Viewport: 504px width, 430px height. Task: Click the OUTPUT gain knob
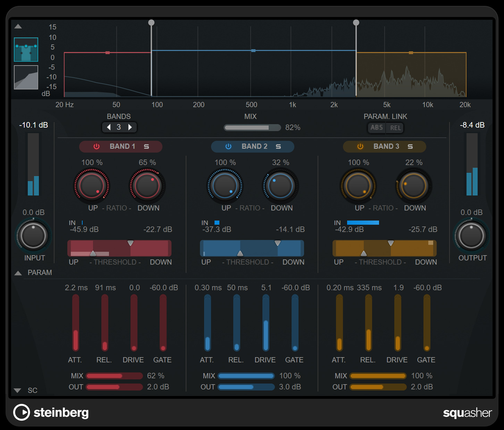click(471, 236)
